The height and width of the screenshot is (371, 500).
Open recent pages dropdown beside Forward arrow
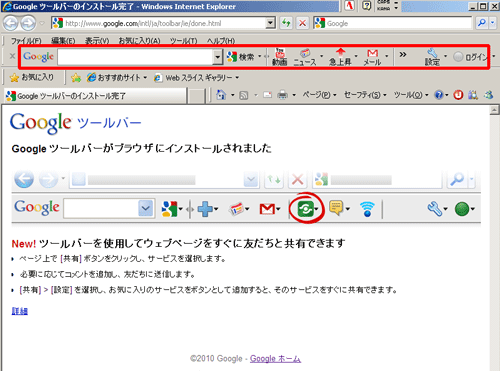pos(42,23)
